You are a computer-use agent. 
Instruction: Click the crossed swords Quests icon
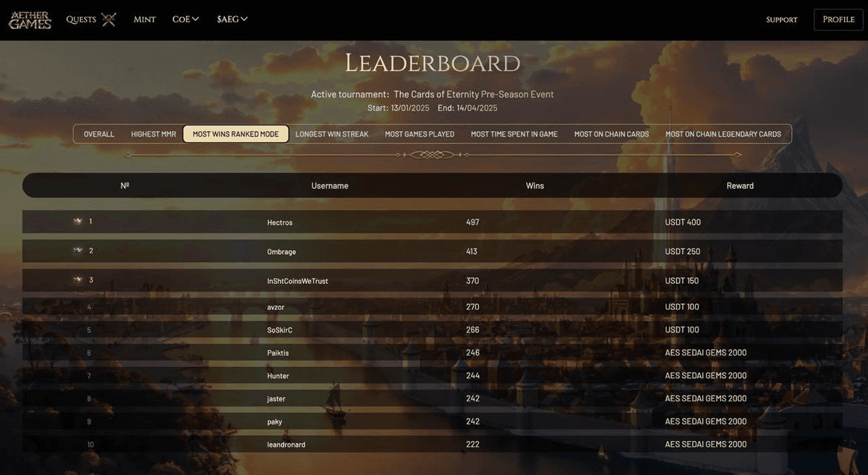[x=109, y=20]
